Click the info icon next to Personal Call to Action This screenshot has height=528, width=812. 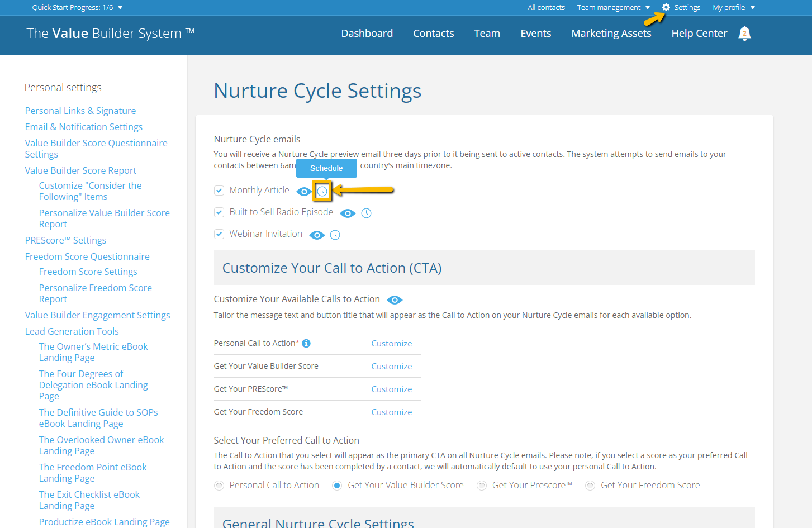[x=306, y=343]
